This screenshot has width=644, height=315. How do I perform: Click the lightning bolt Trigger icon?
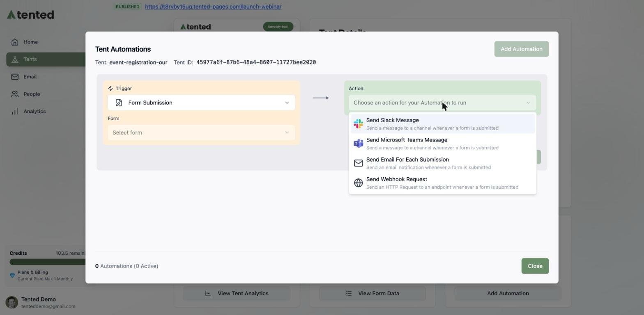pyautogui.click(x=110, y=88)
